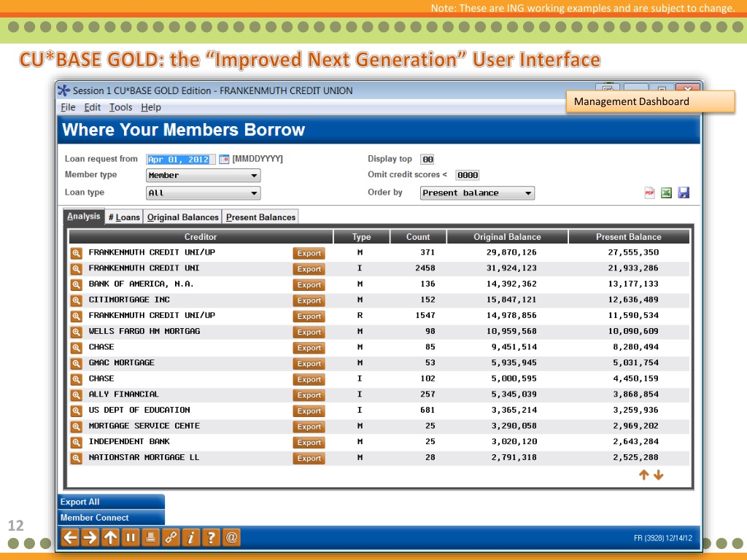Click the info 'i' icon in toolbar

pos(191,537)
